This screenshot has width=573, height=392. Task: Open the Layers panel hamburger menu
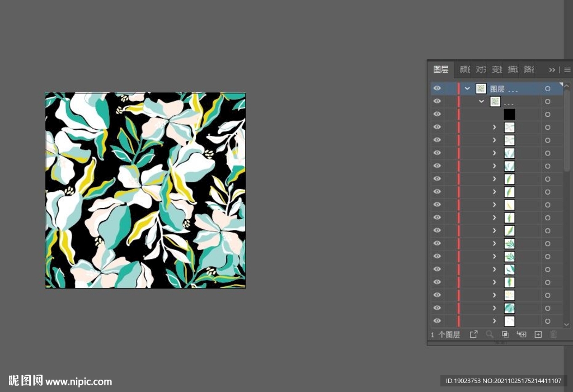coord(567,70)
